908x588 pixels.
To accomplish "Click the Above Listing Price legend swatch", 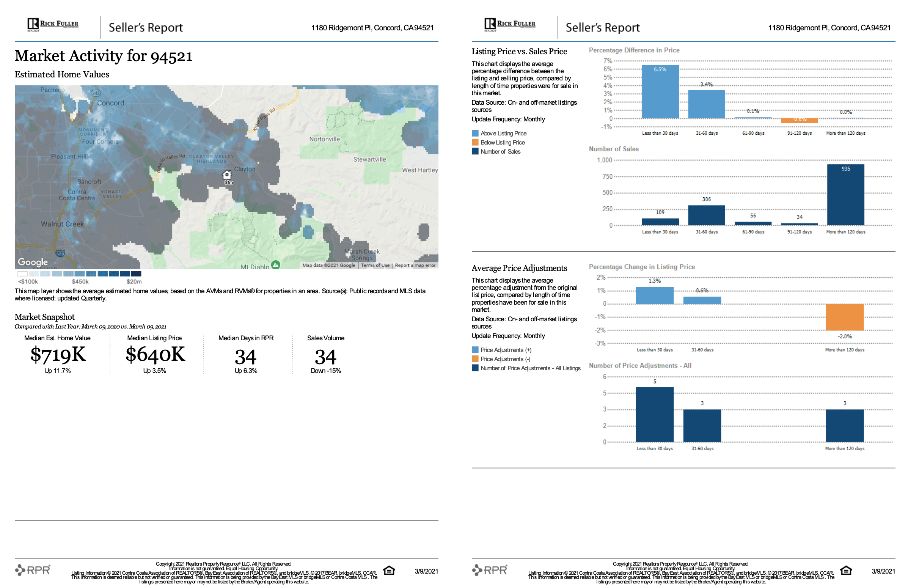I will (475, 133).
